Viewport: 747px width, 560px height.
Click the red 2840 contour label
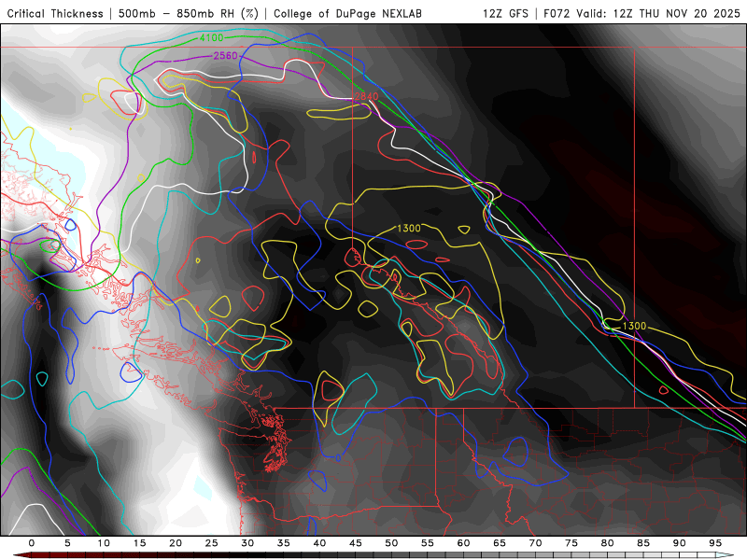(x=366, y=97)
